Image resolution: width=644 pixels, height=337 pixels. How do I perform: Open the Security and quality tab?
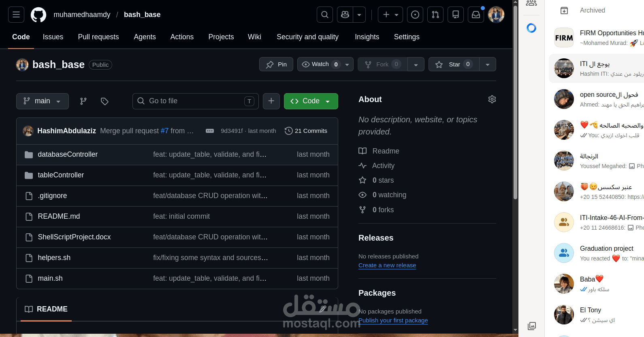click(307, 37)
